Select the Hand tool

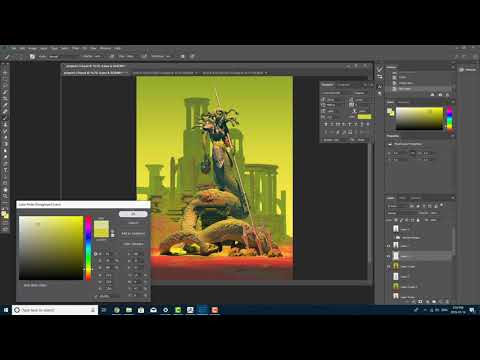5,190
